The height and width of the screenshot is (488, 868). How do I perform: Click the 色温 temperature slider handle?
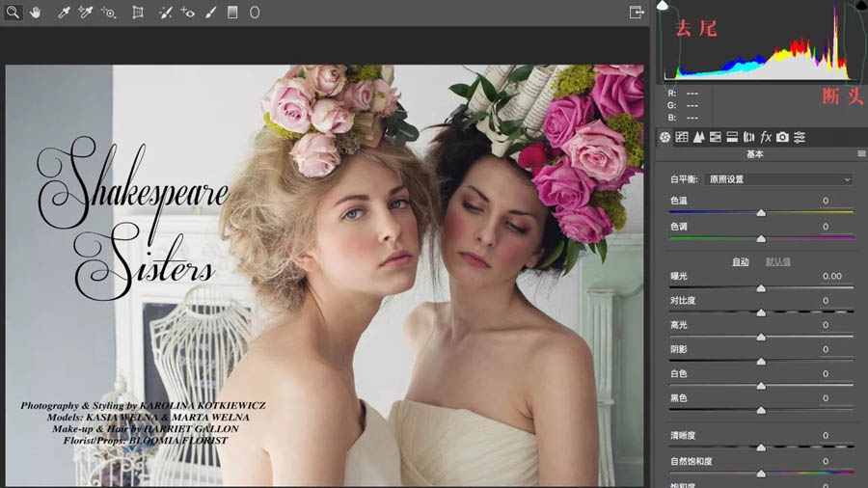point(761,212)
